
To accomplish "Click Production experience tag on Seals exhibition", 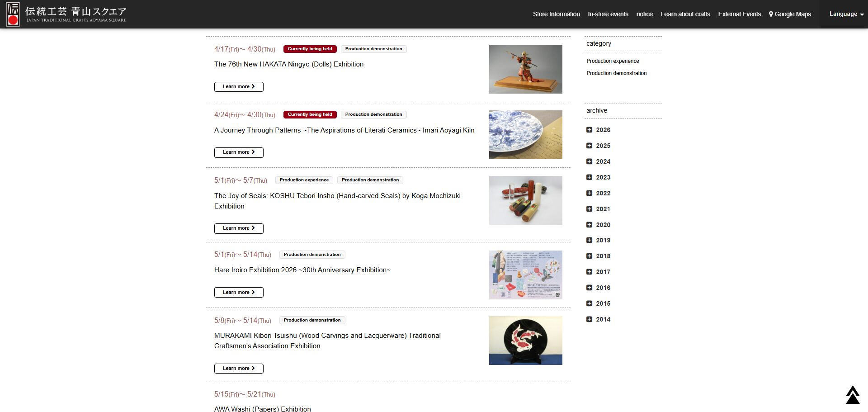I will (x=304, y=180).
